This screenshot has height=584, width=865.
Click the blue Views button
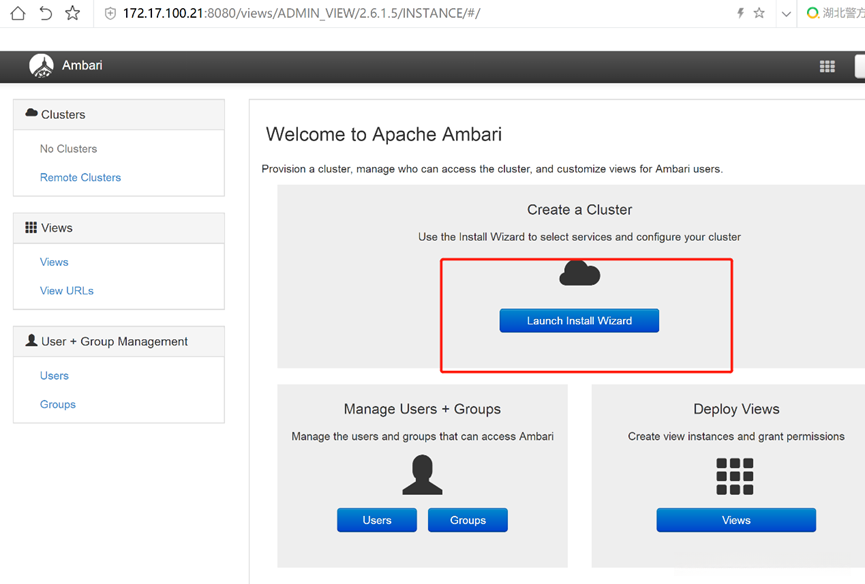(736, 520)
